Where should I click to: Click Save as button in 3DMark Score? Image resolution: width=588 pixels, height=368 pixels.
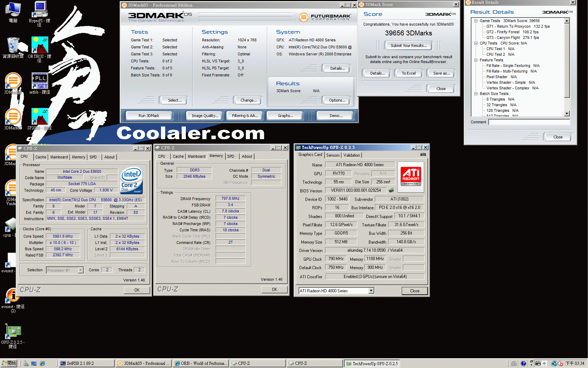441,73
